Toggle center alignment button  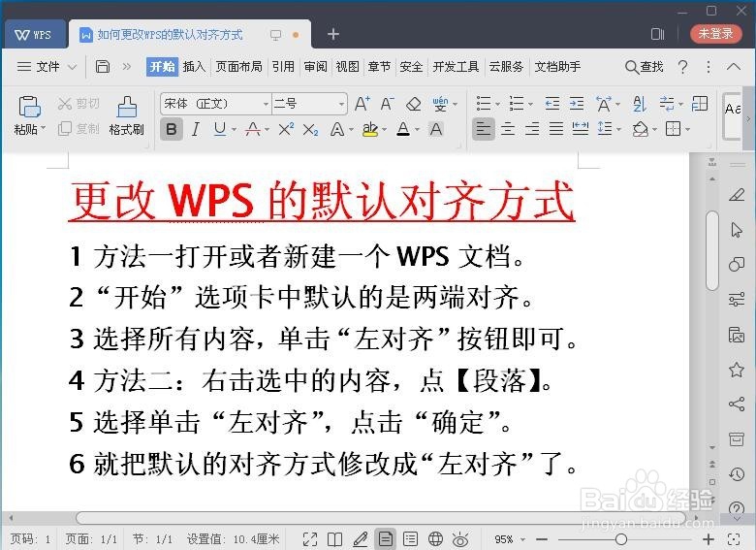pyautogui.click(x=508, y=129)
